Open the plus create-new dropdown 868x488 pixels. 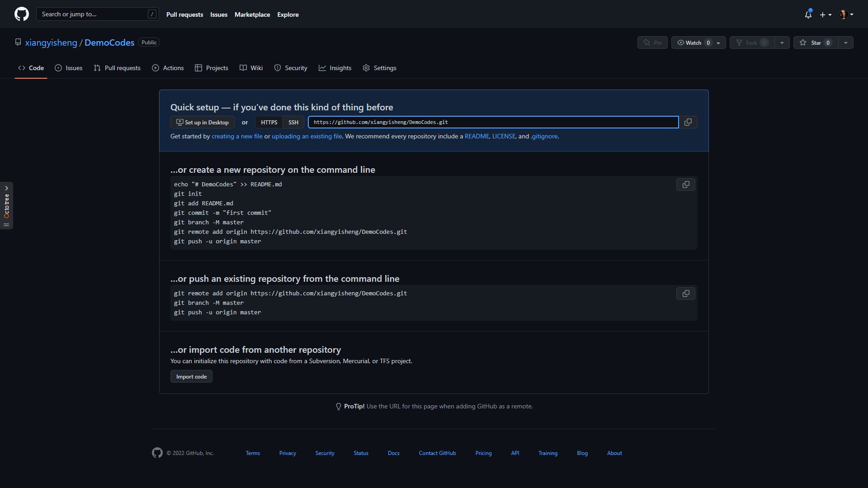click(x=826, y=14)
